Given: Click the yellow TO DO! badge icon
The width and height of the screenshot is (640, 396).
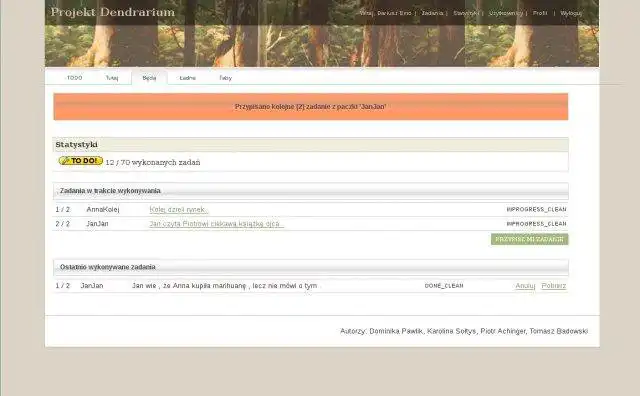Looking at the screenshot, I should (80, 161).
